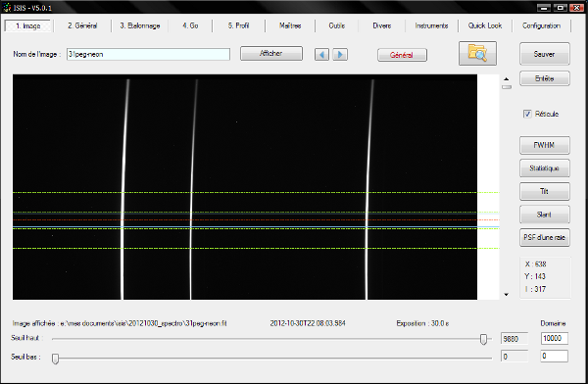Click the Seuil haut slider handle
Viewport: 588px width, 384px height.
click(x=483, y=339)
